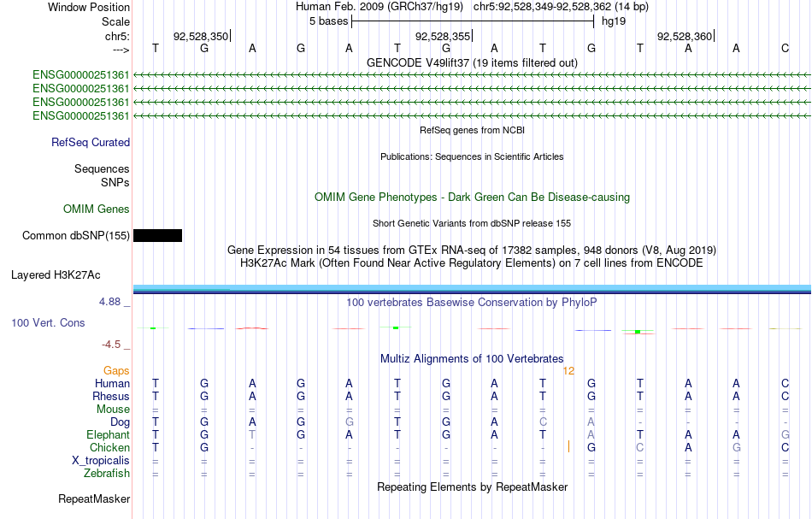Select the Chicken species label
Viewport: 812px width, 519px height.
pyautogui.click(x=109, y=447)
